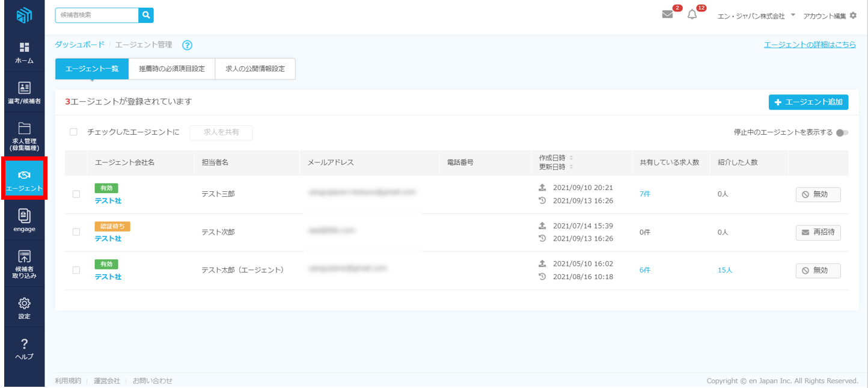Expand the エン・ジャパン株式会社 account dropdown

[793, 15]
